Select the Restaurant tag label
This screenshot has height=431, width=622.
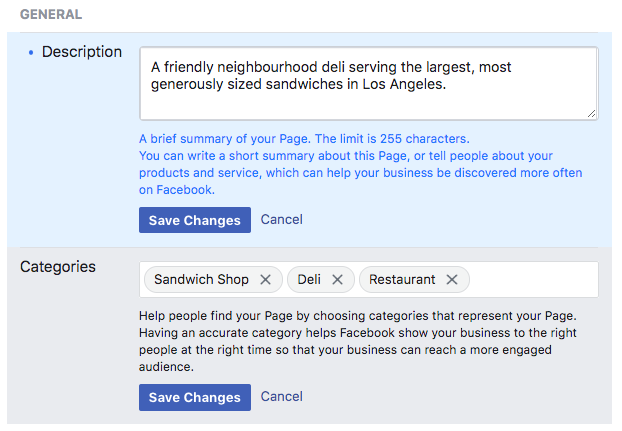click(402, 280)
